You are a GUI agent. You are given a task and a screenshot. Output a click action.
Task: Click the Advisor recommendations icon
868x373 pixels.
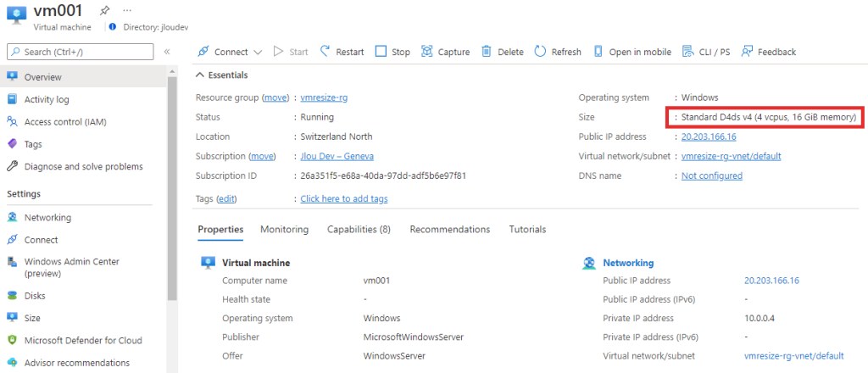pos(12,363)
